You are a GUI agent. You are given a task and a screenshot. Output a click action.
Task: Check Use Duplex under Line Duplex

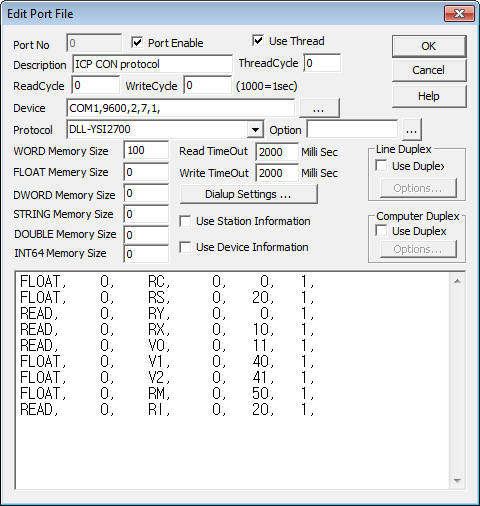381,166
